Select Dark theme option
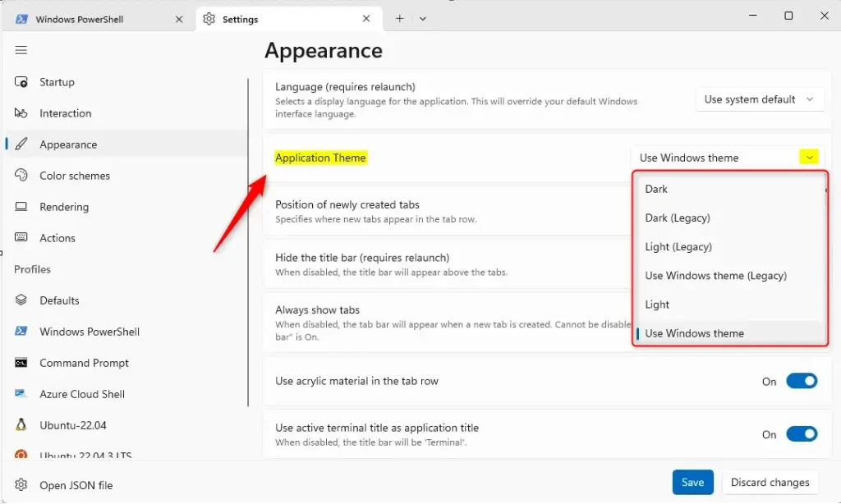 (728, 189)
